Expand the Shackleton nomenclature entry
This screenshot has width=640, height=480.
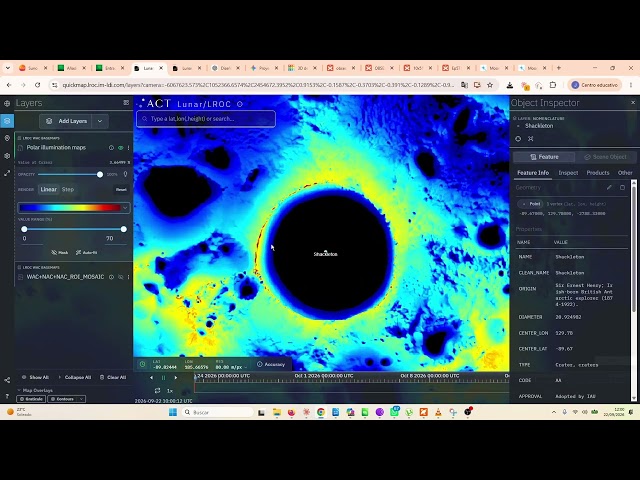click(x=518, y=126)
